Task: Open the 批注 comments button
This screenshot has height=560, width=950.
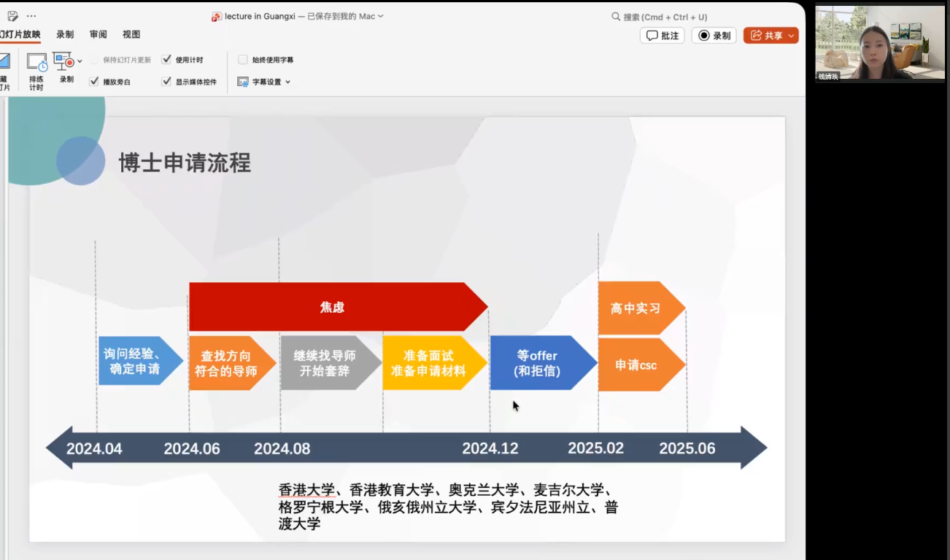Action: pos(662,35)
